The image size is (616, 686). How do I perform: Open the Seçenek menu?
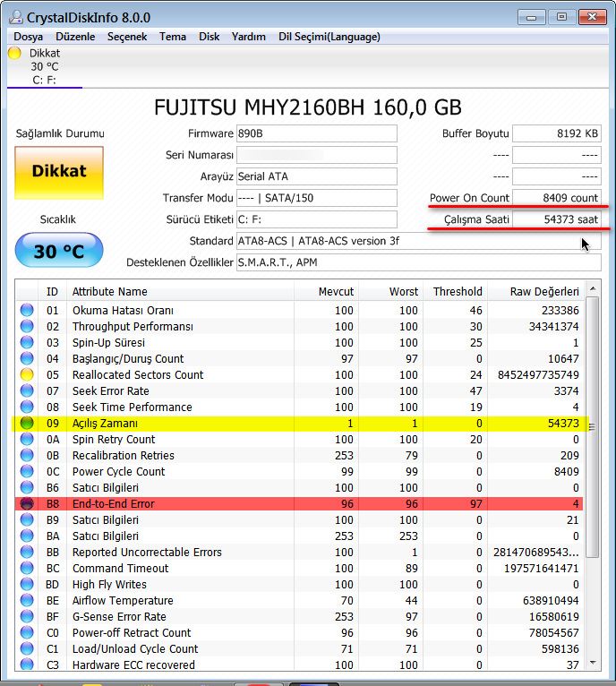[127, 37]
